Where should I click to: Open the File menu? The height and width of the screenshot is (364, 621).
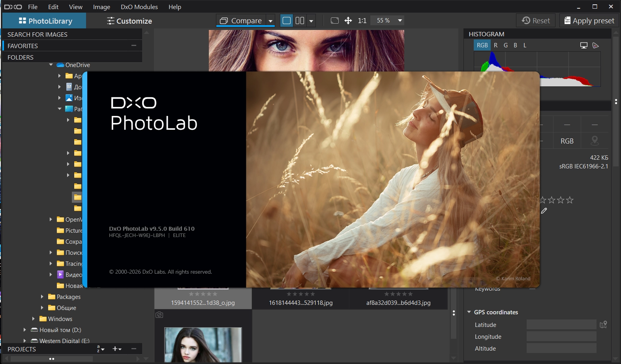pos(33,7)
